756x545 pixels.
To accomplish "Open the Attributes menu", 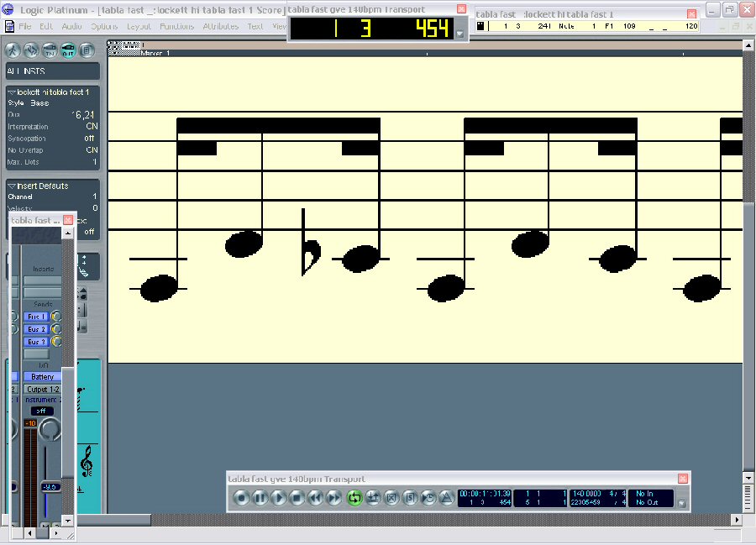I will click(x=220, y=26).
